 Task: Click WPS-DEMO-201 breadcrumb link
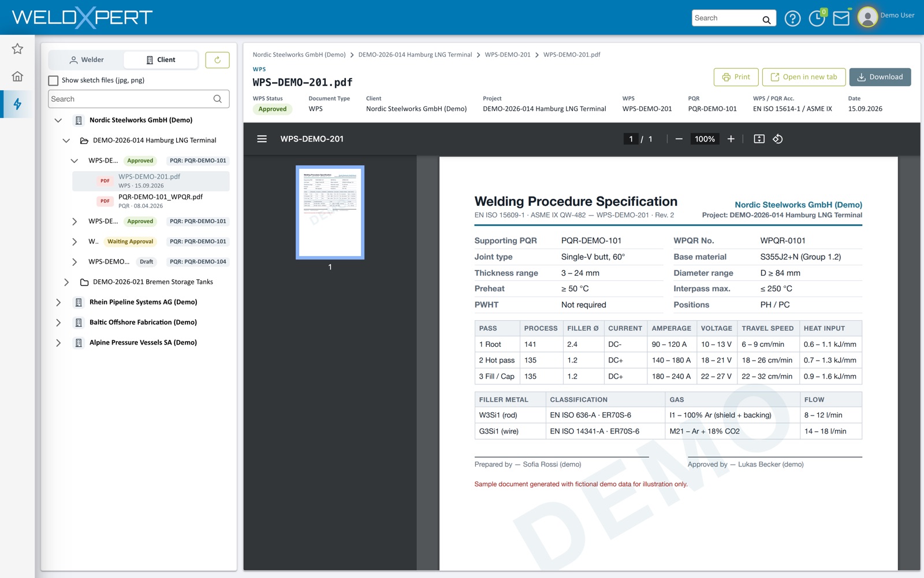(x=508, y=55)
